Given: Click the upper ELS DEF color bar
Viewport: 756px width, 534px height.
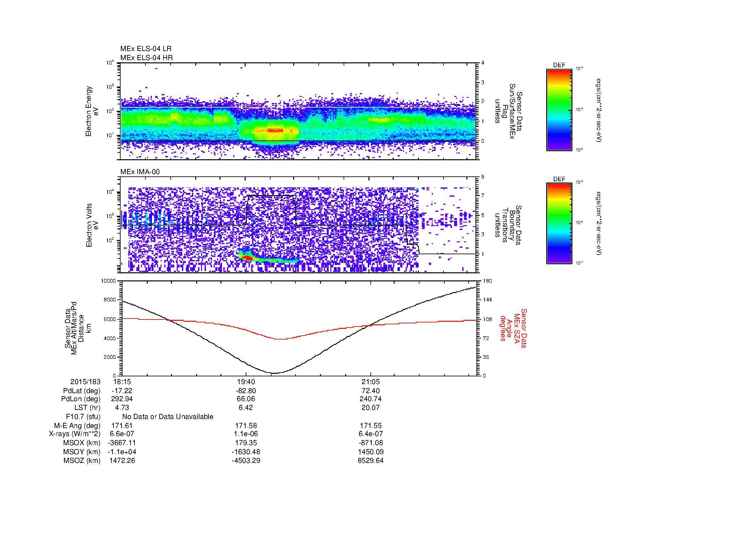Looking at the screenshot, I should click(559, 110).
